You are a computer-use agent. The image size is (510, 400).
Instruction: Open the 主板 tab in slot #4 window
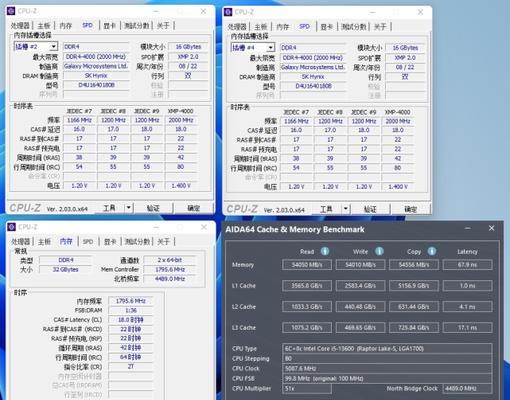pyautogui.click(x=261, y=26)
